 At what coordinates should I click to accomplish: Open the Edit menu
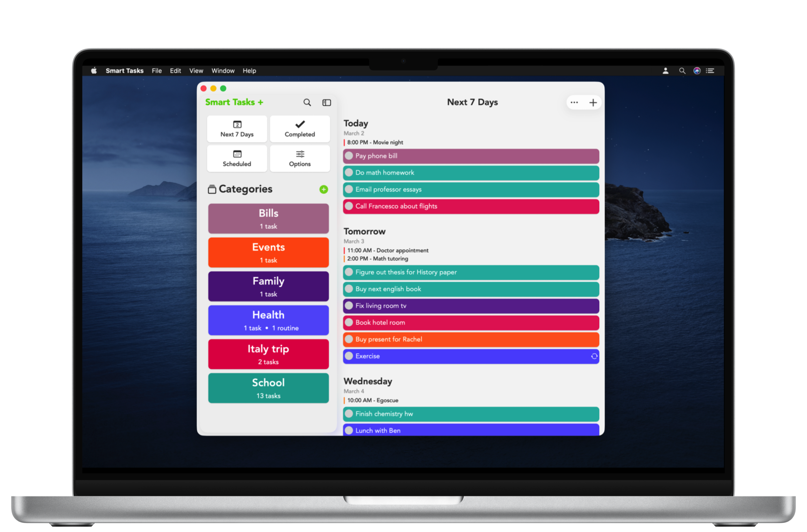coord(175,71)
